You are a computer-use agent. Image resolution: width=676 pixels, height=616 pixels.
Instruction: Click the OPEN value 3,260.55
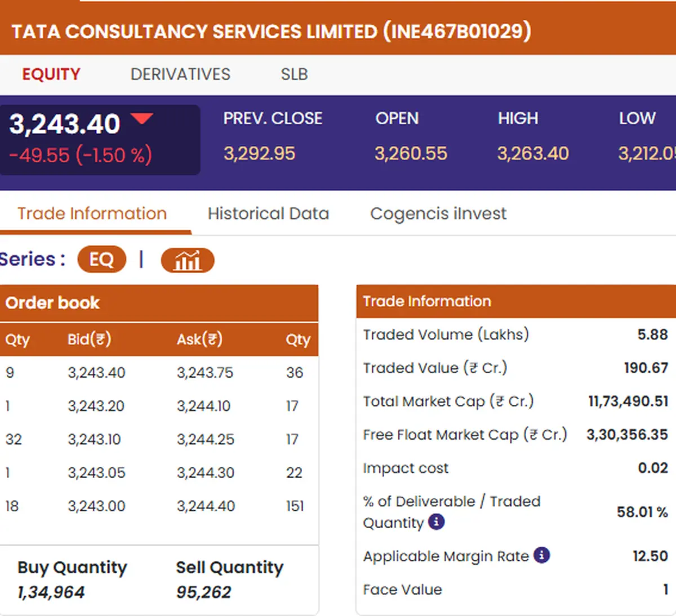[411, 154]
